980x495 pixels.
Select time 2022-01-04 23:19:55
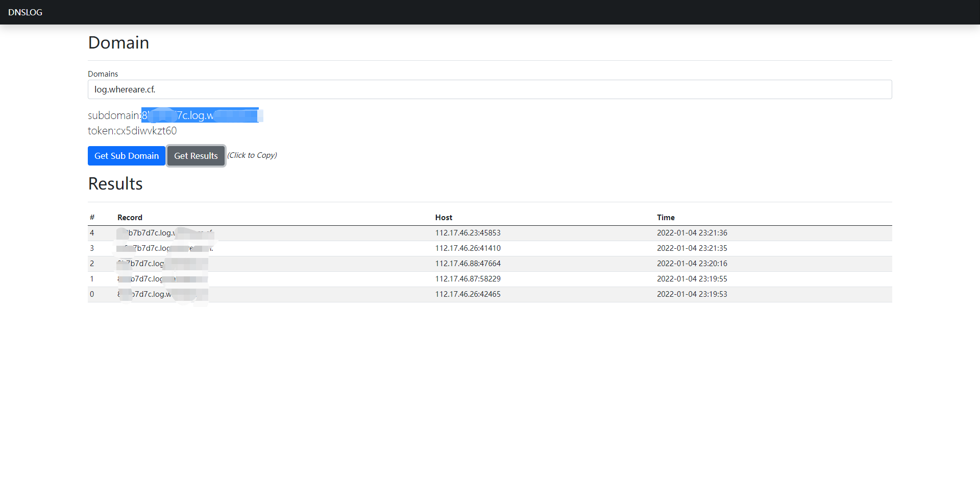[x=692, y=279]
